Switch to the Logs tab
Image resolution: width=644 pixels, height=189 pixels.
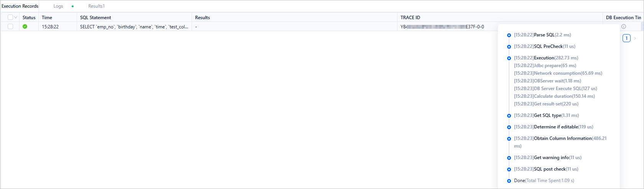58,6
